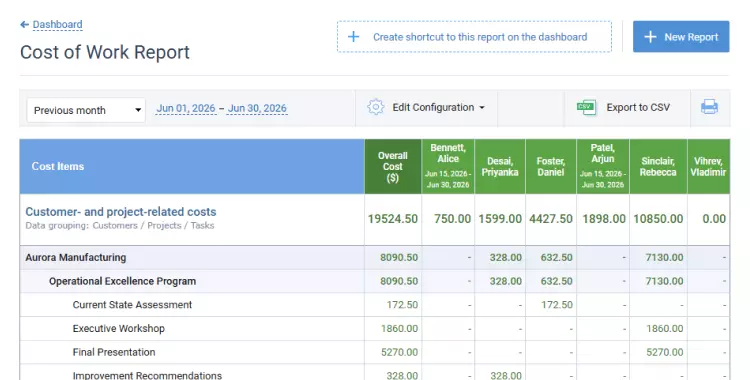The height and width of the screenshot is (380, 750).
Task: Create shortcut to this report on dashboard
Action: point(474,37)
